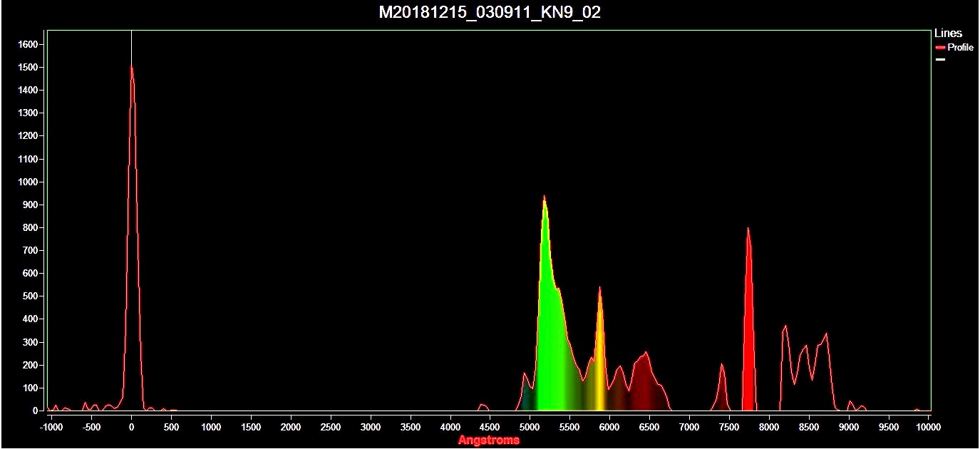The image size is (980, 449).
Task: Click the white vertical marker line above zero
Action: point(131,46)
